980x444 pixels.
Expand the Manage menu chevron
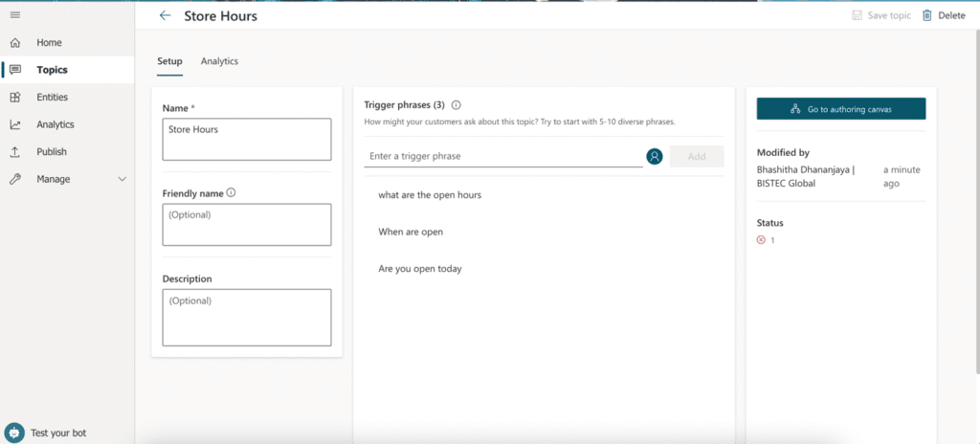click(x=122, y=180)
